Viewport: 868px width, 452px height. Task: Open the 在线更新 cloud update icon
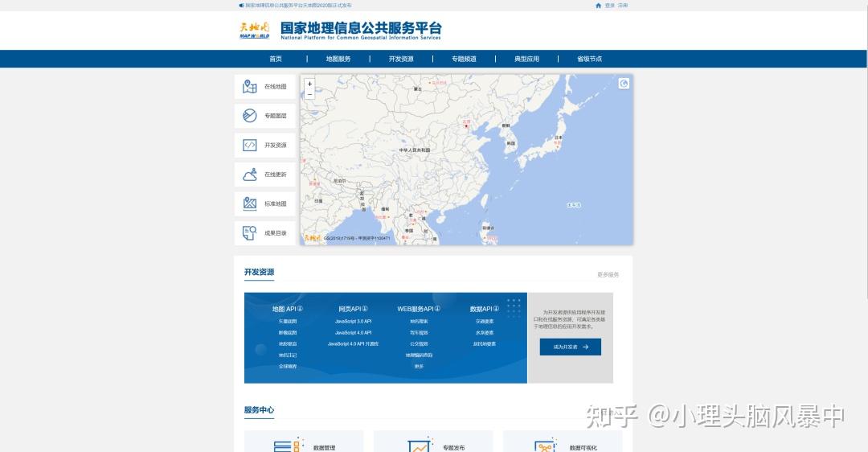click(x=250, y=175)
